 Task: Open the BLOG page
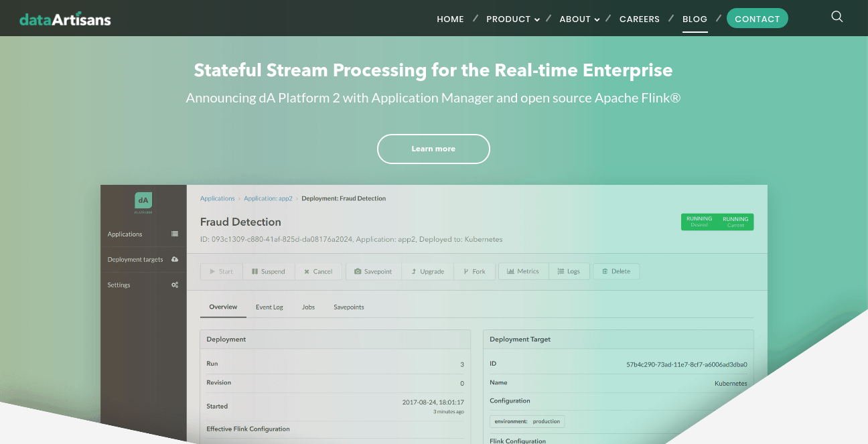pyautogui.click(x=695, y=19)
